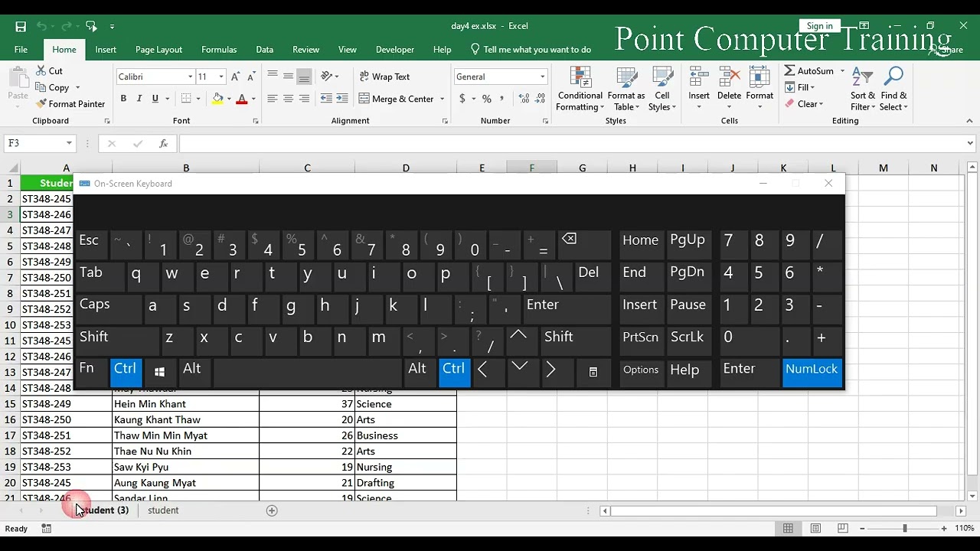Click the Delete cells icon
The height and width of the screenshot is (551, 980).
(x=729, y=77)
